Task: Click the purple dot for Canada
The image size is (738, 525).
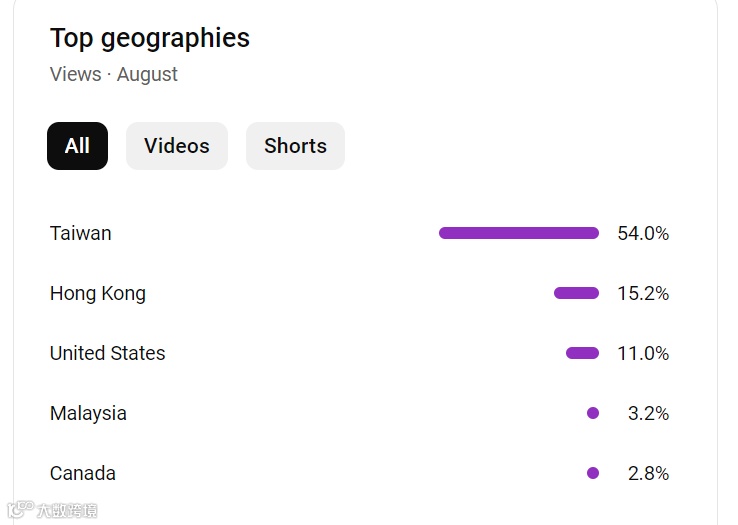Action: 593,473
